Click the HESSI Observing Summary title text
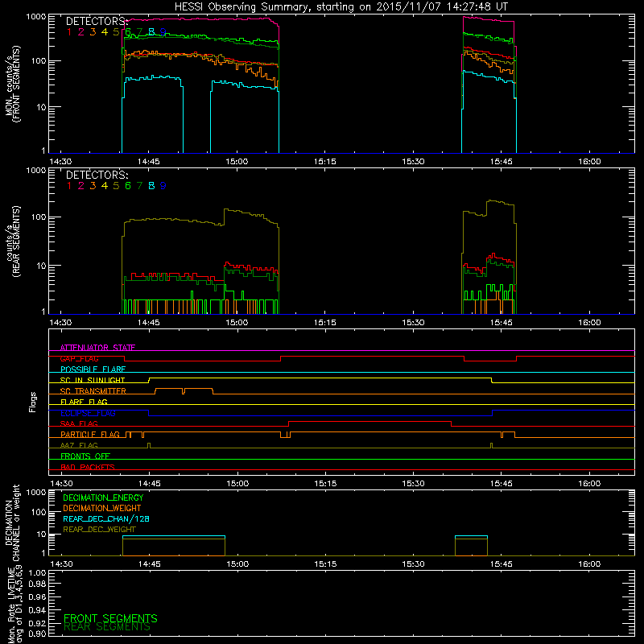This screenshot has width=644, height=644. [341, 6]
